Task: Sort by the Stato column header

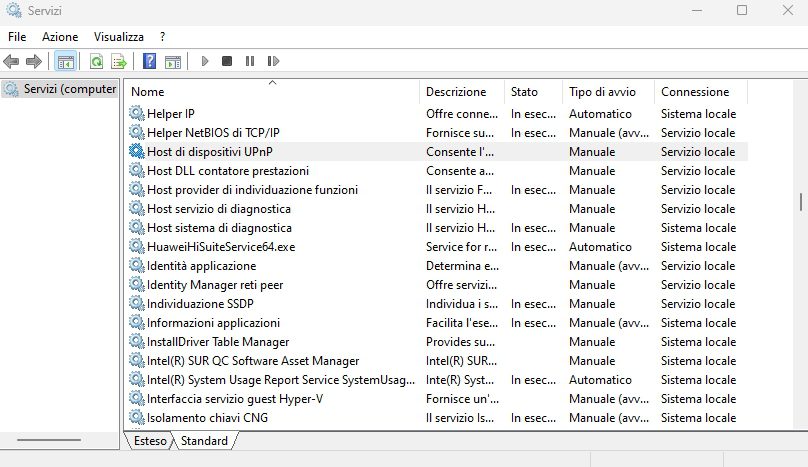Action: coord(533,92)
